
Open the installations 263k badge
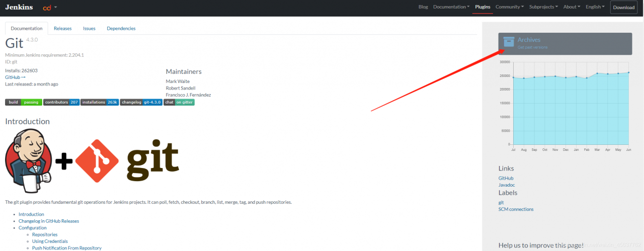pos(100,102)
